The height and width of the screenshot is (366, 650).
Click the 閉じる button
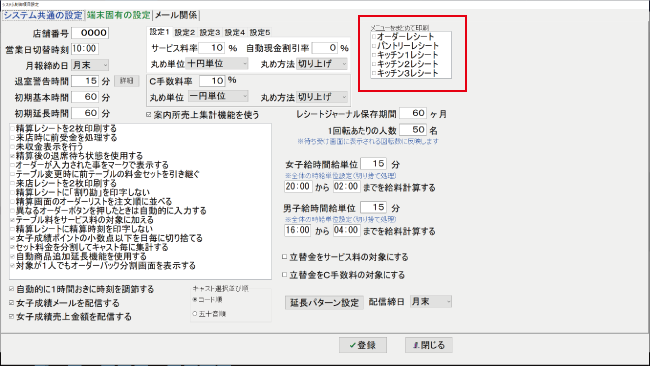[x=429, y=345]
